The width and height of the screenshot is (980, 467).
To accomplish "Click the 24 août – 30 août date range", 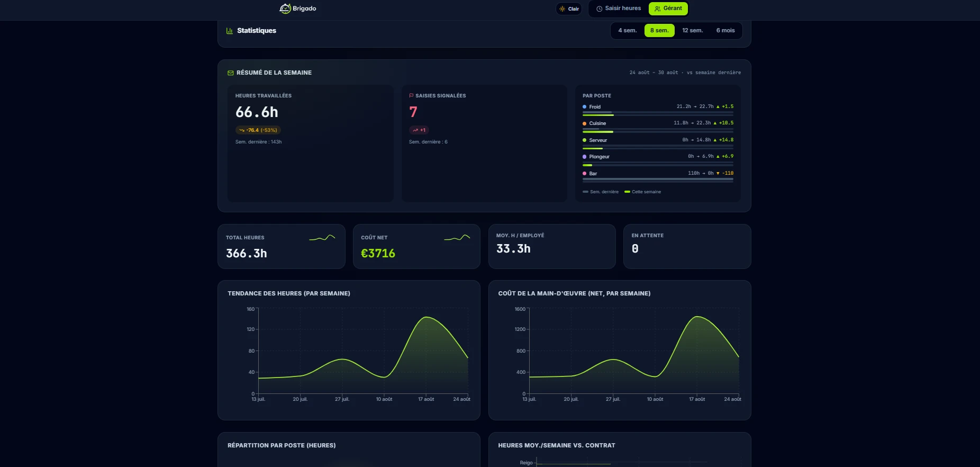I will point(654,73).
